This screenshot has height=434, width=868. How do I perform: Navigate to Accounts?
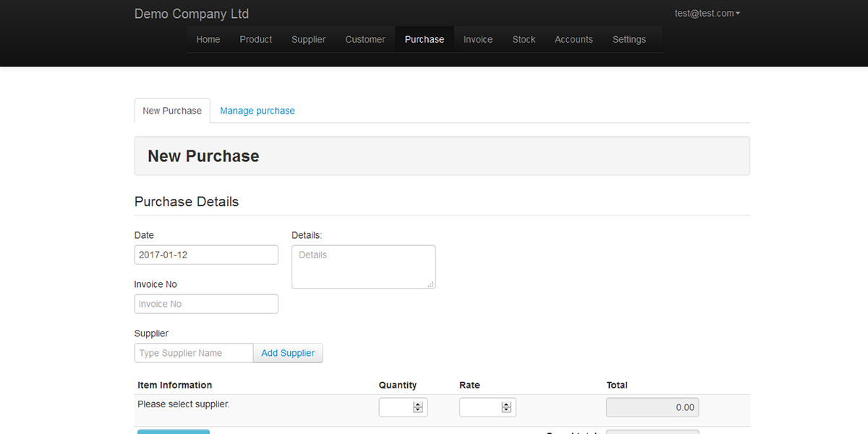[x=574, y=39]
